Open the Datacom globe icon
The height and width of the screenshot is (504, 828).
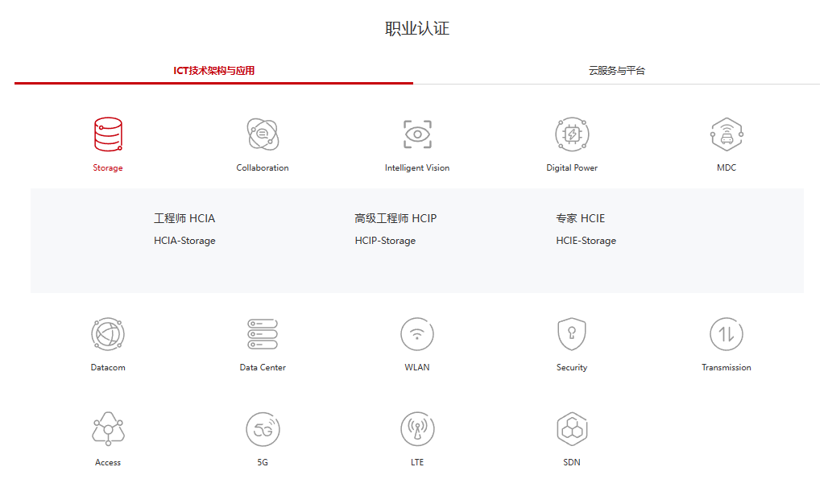[108, 333]
